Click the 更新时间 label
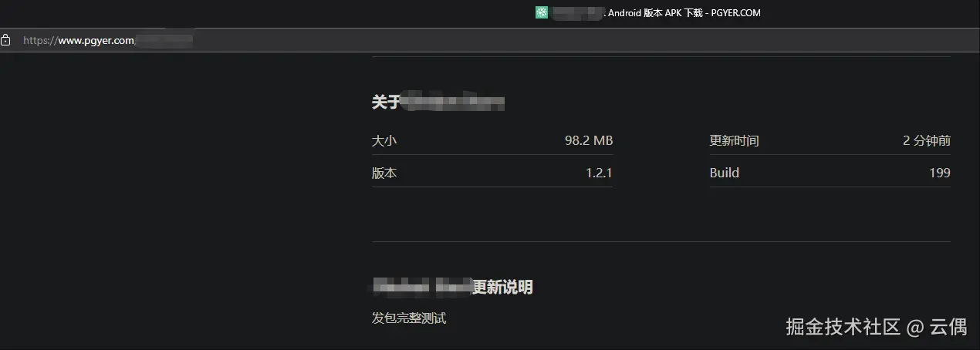This screenshot has width=980, height=350. pos(735,140)
